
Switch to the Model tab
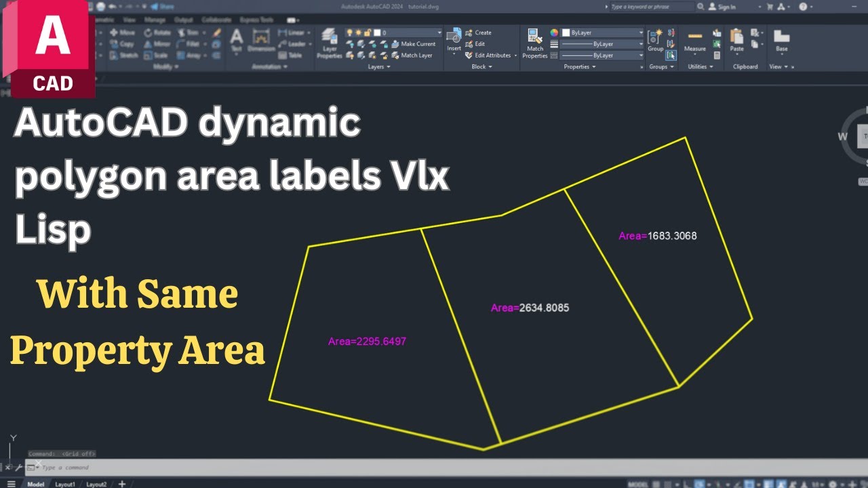coord(35,484)
